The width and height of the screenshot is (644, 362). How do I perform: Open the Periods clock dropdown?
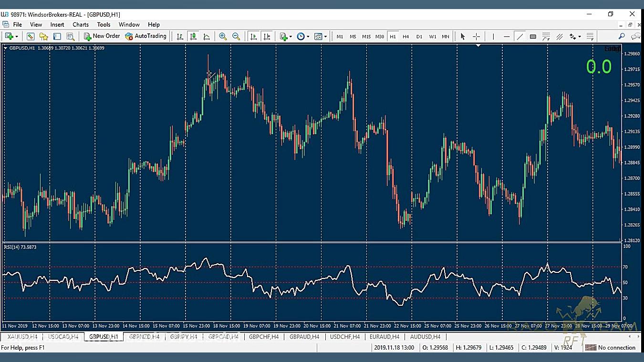coord(303,36)
